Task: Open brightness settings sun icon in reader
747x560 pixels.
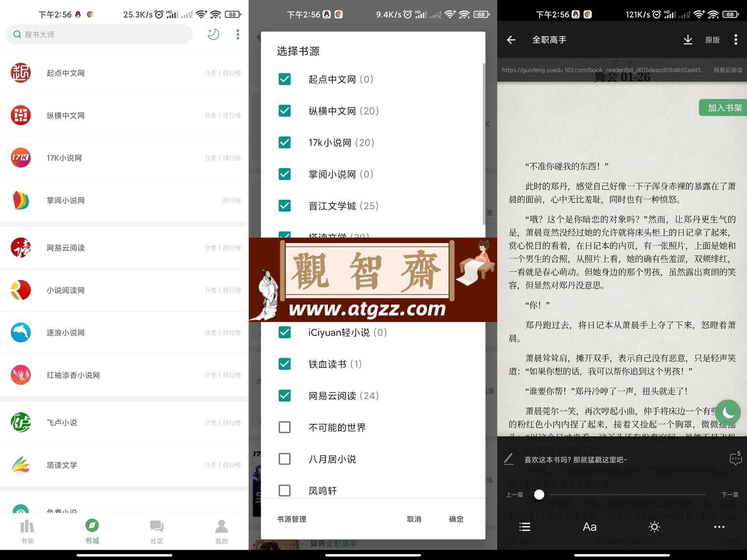Action: 654,527
